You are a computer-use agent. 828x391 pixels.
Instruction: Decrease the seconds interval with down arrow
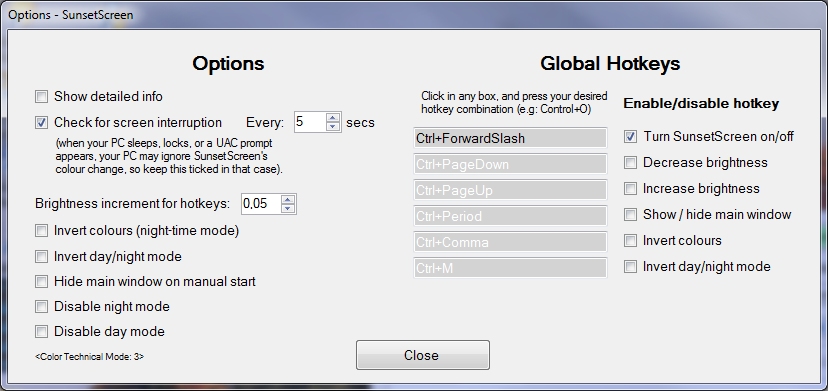pyautogui.click(x=333, y=127)
